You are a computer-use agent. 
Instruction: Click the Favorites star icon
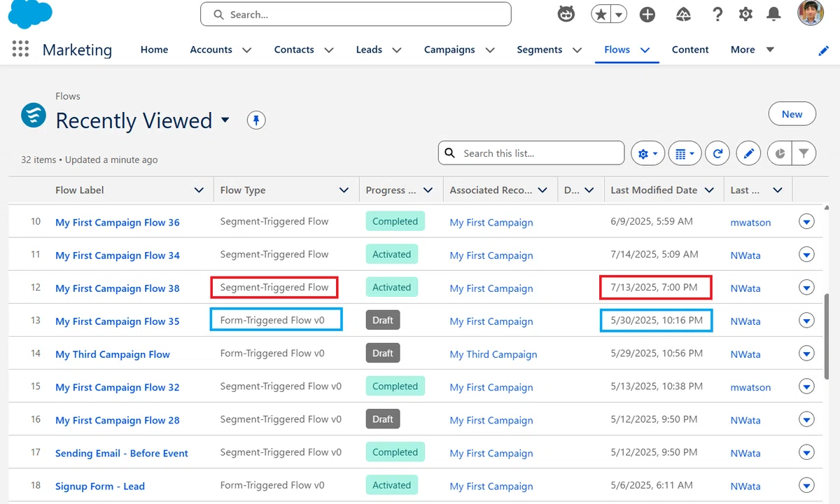(601, 14)
